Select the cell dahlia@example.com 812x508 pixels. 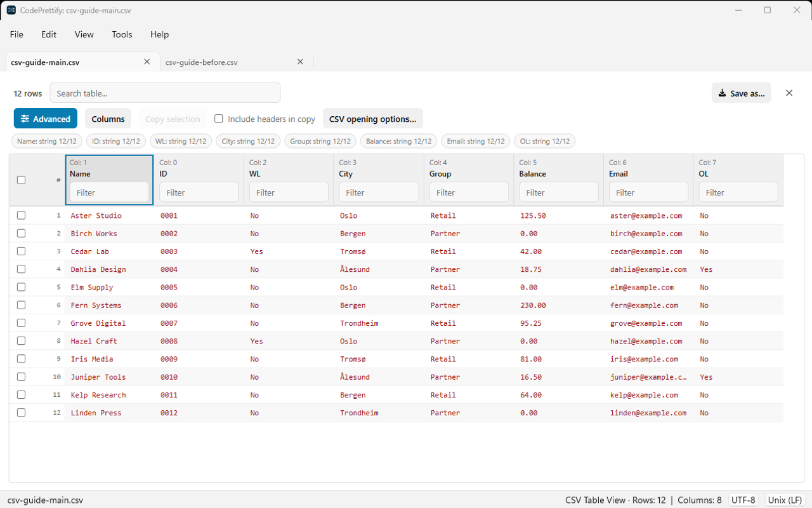[648, 269]
